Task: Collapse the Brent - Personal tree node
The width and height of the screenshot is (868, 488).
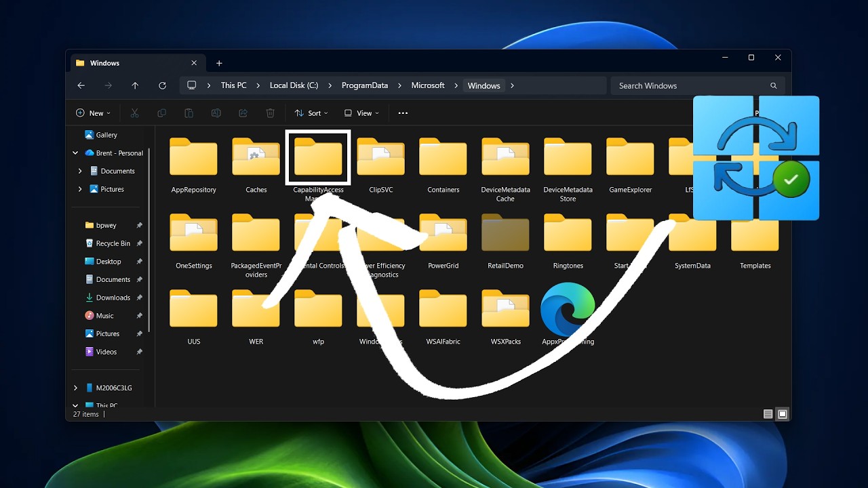Action: click(75, 153)
